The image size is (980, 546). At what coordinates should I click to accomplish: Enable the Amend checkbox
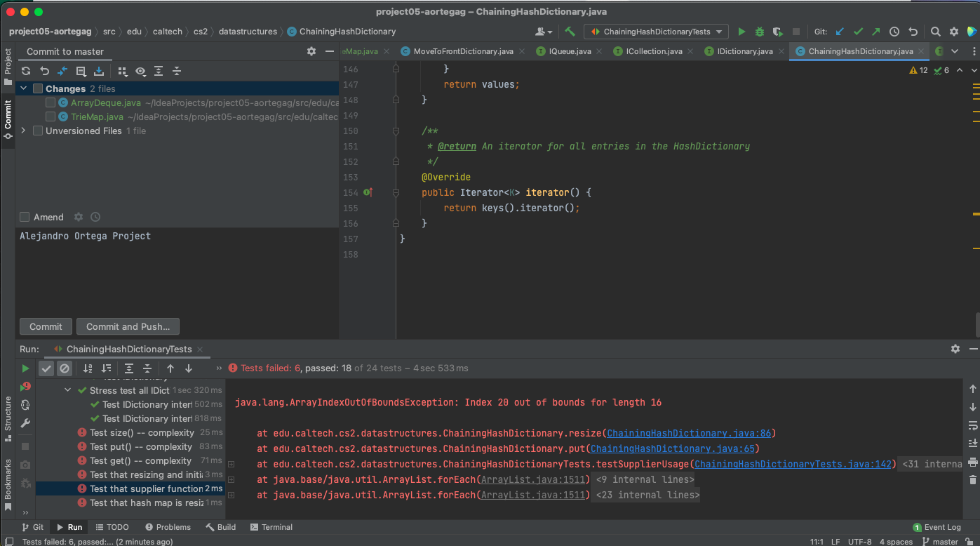25,218
